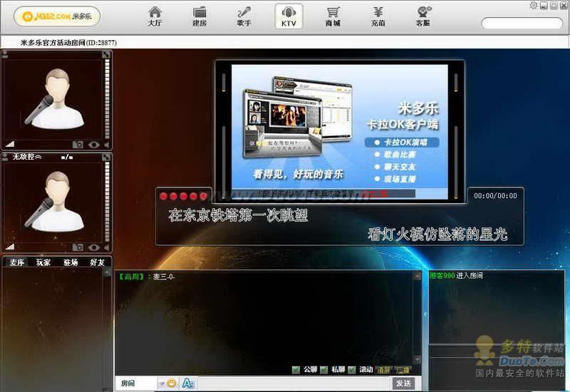Image resolution: width=570 pixels, height=392 pixels.
Task: Adjust the 无敌控 panel volume meter
Action: click(107, 202)
